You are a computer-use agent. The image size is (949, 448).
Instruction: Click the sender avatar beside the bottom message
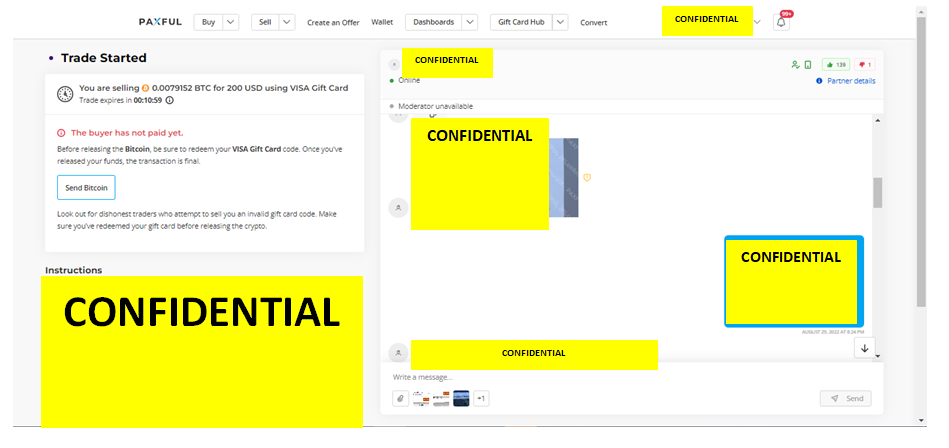[x=398, y=352]
